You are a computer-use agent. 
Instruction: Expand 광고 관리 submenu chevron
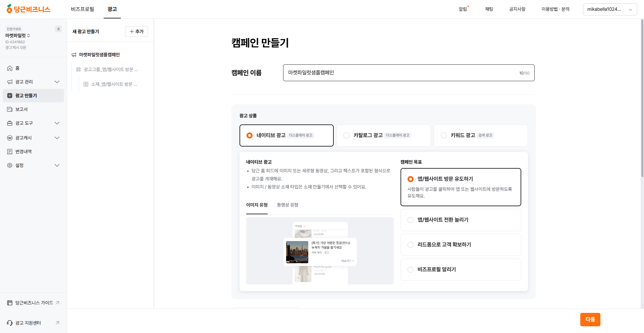pyautogui.click(x=57, y=82)
